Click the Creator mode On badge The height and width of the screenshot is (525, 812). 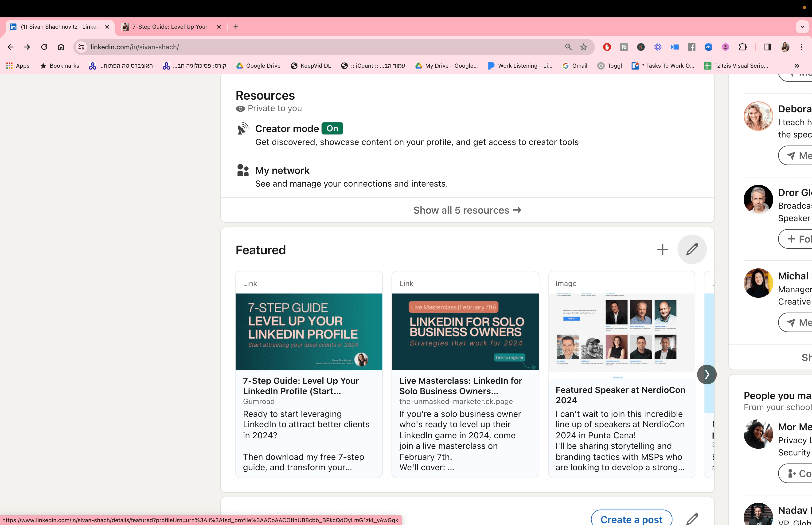(x=332, y=129)
